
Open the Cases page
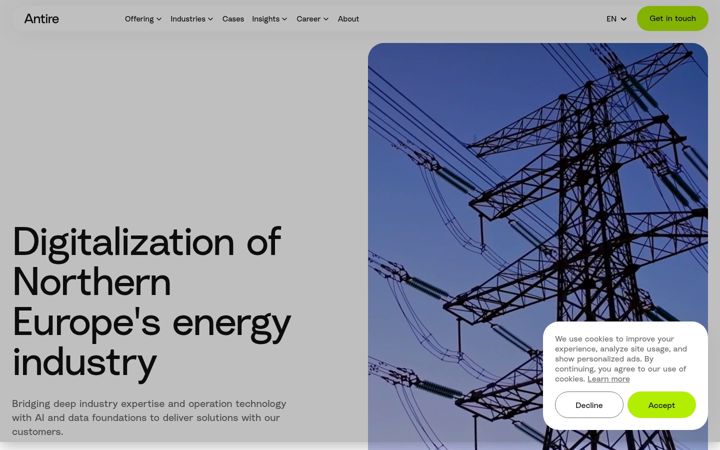tap(233, 19)
